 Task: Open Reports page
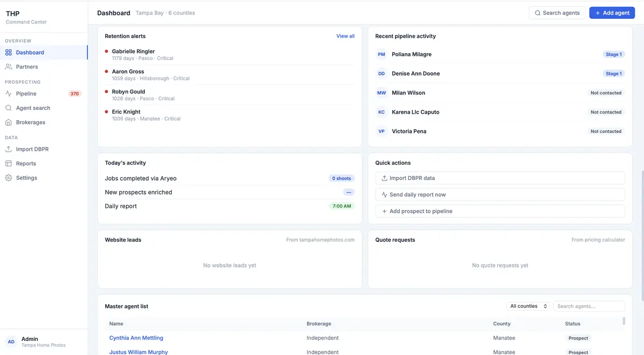tap(43, 164)
